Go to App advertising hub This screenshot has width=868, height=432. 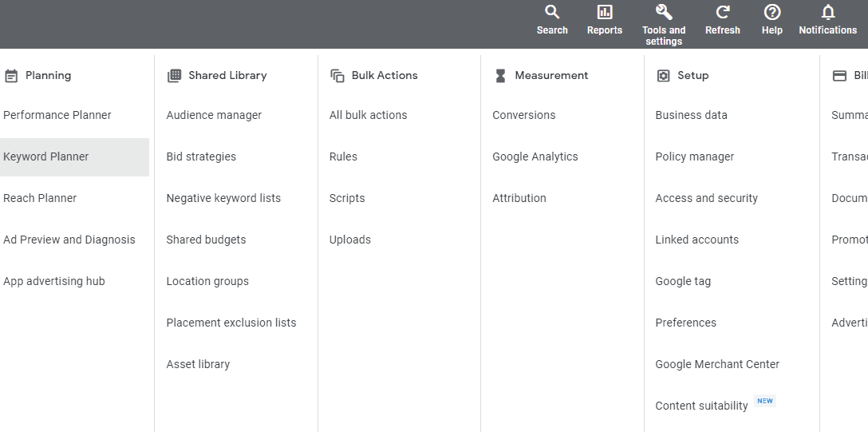(x=53, y=281)
